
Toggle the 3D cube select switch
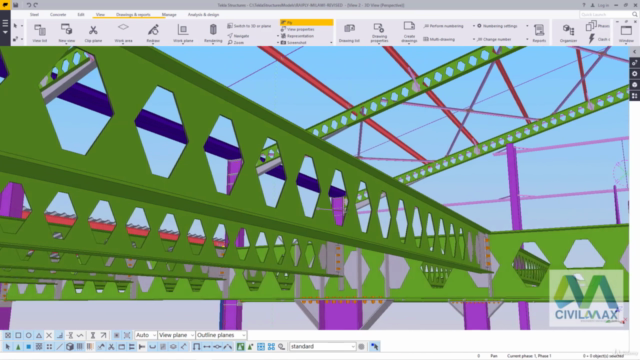70,347
